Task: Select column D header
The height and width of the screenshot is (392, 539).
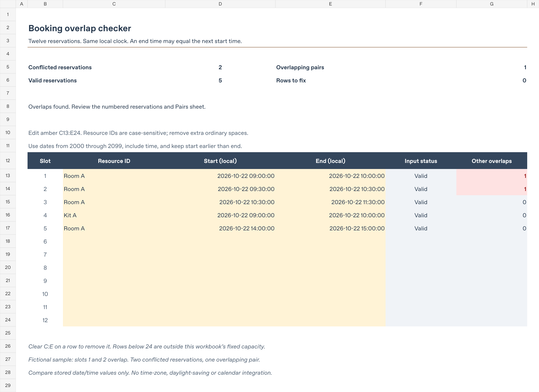Action: (x=220, y=4)
